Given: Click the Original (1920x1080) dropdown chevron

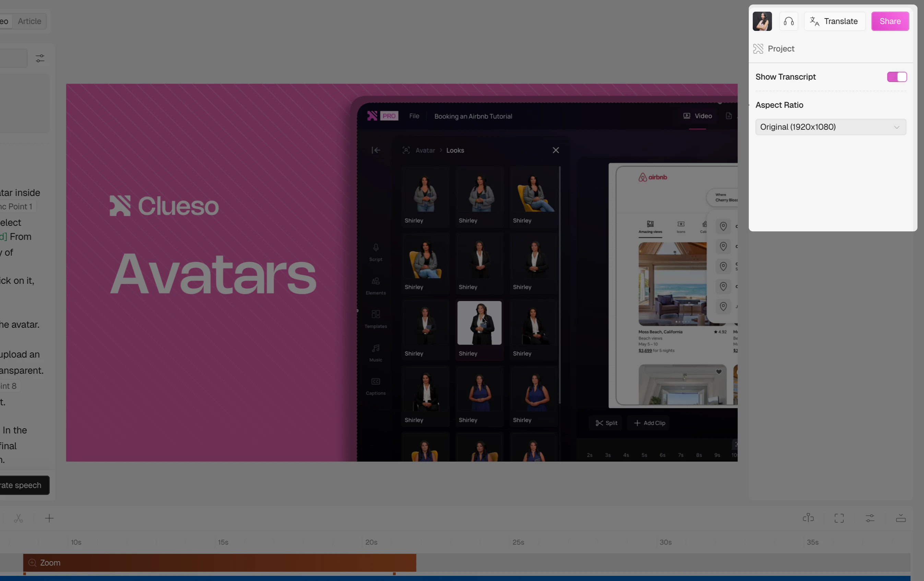Looking at the screenshot, I should [x=896, y=127].
